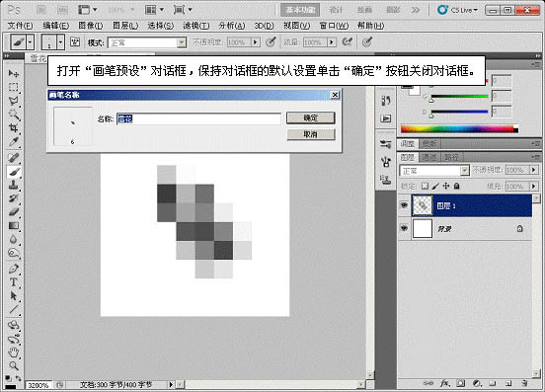Select the Path Selection tool

(x=14, y=296)
